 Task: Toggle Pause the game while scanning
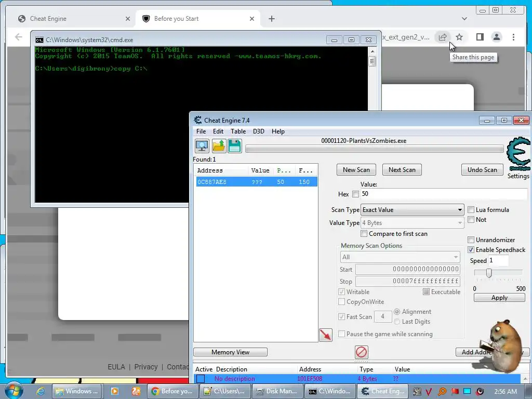342,334
